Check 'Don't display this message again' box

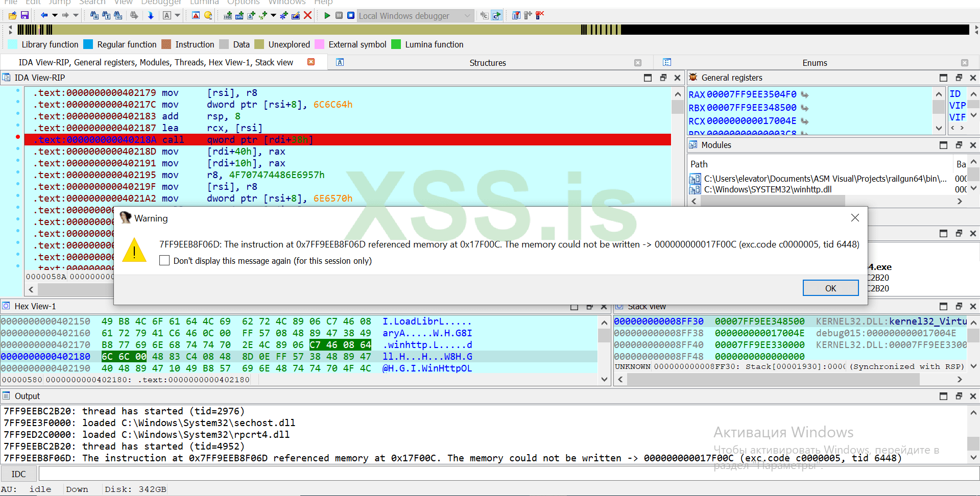click(164, 261)
